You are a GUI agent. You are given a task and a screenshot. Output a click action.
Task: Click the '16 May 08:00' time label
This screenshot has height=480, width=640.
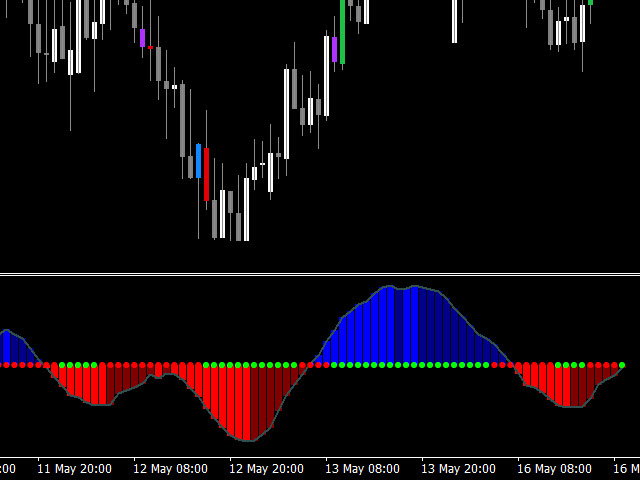(554, 469)
